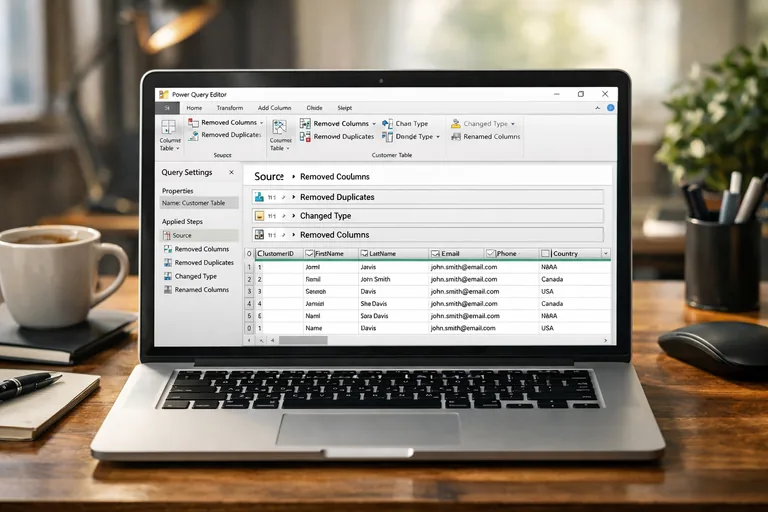Click the Chan Type ribbon button
768x512 pixels.
406,123
